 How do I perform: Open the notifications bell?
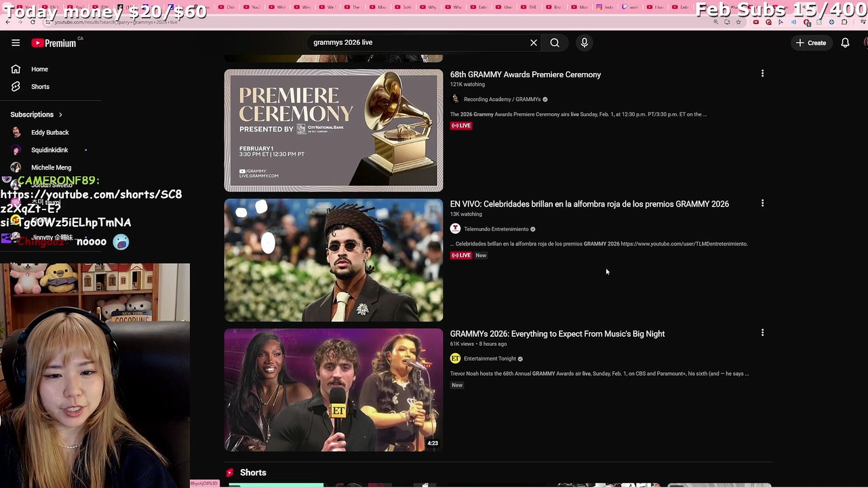[x=845, y=43]
